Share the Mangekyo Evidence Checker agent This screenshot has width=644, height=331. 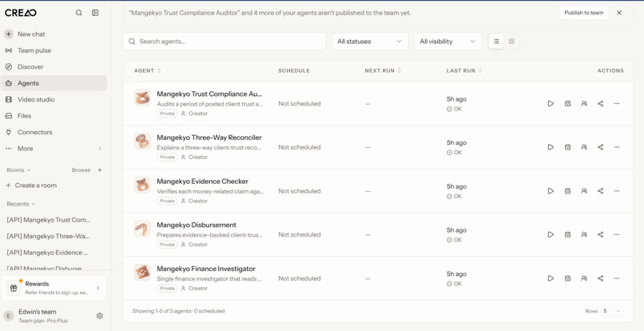[x=601, y=191]
